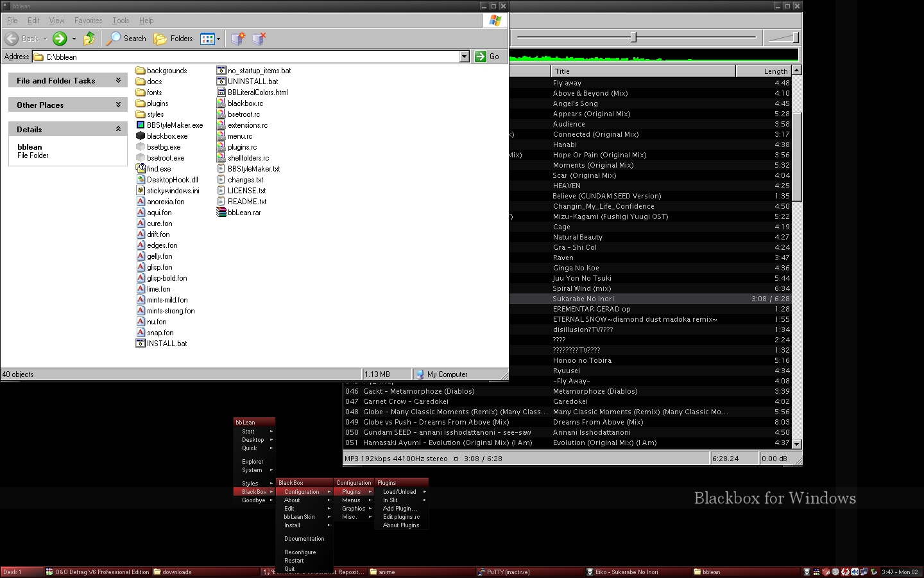This screenshot has width=924, height=578.
Task: Open Explorer from bbLean menu
Action: tap(255, 462)
